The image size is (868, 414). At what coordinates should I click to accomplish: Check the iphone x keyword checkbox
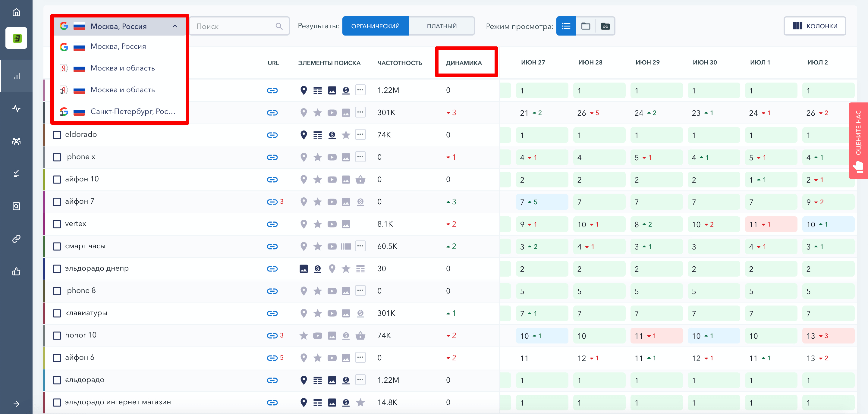click(x=57, y=157)
